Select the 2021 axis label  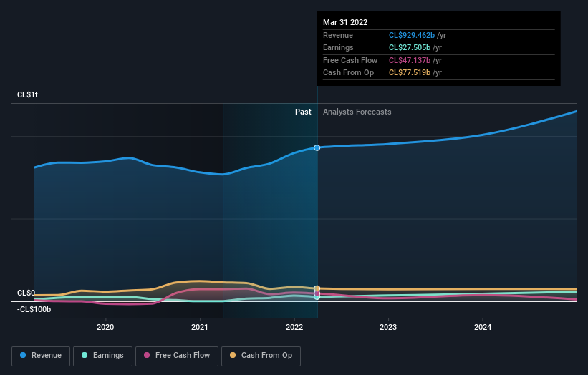pyautogui.click(x=200, y=327)
